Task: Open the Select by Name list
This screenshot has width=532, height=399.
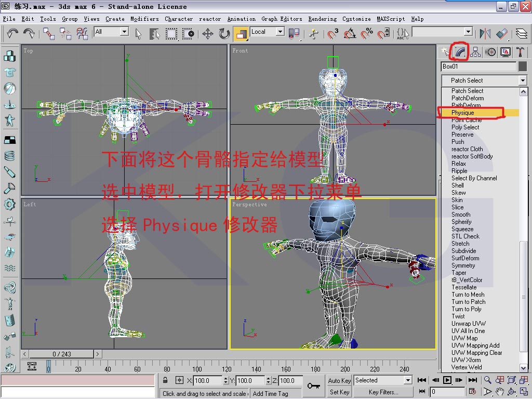Action: pos(154,34)
